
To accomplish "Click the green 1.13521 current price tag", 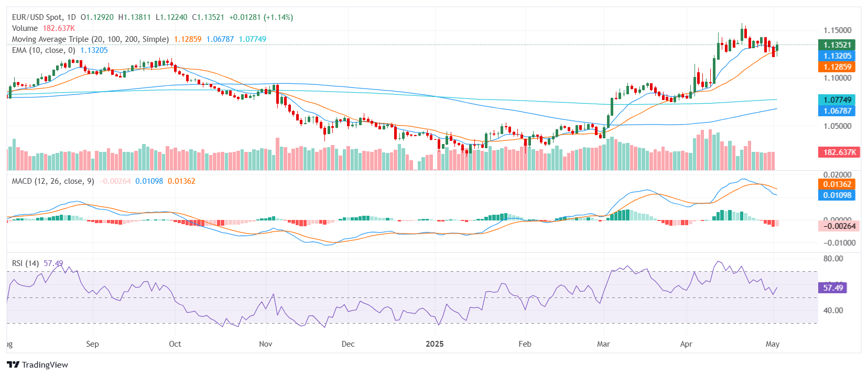I will 837,45.
